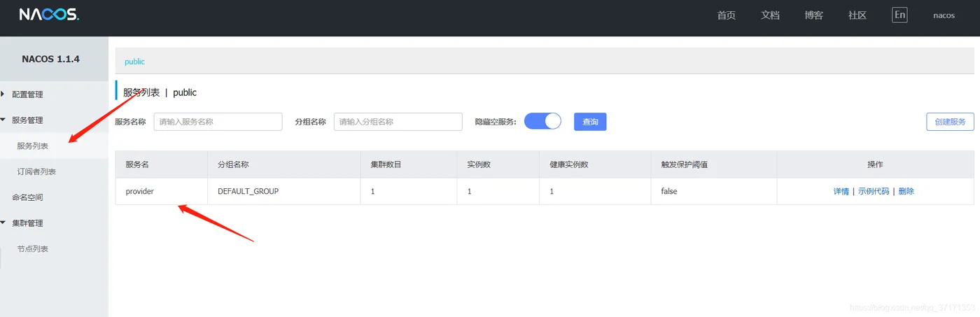Go to 首页 in top navigation
The width and height of the screenshot is (980, 317).
[727, 15]
